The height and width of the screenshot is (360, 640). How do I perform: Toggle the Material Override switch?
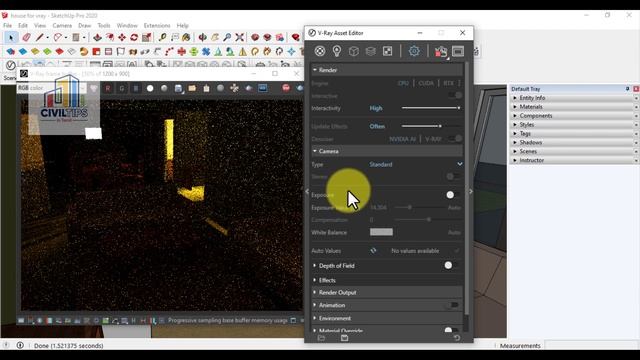[x=452, y=330]
